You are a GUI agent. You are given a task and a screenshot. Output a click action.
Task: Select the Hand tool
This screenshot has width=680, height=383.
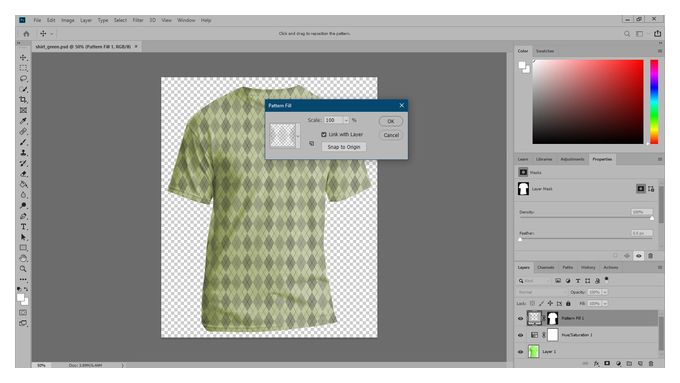click(23, 259)
